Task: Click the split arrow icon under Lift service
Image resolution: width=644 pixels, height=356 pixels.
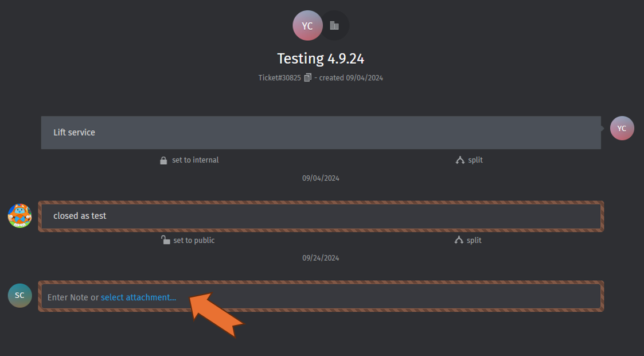Action: click(460, 160)
